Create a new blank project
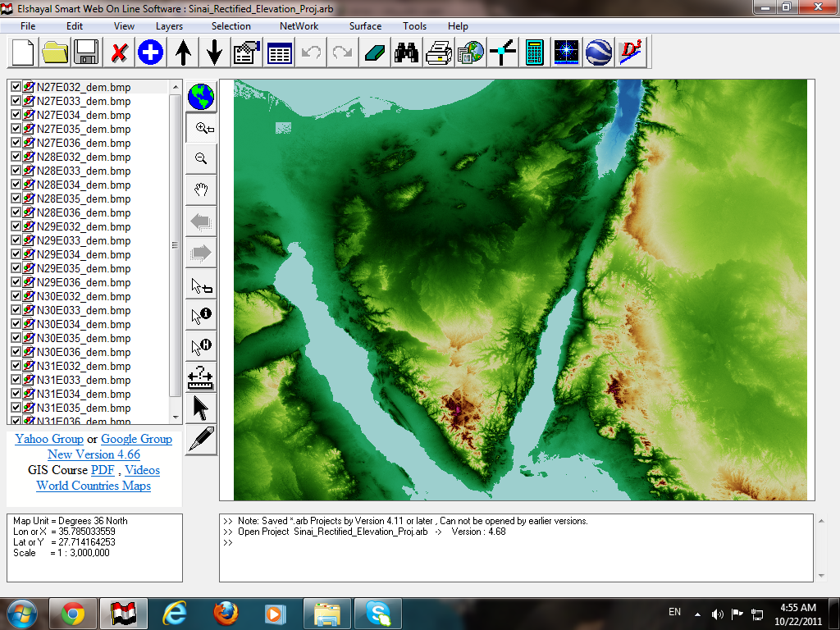840x630 pixels. click(x=22, y=52)
